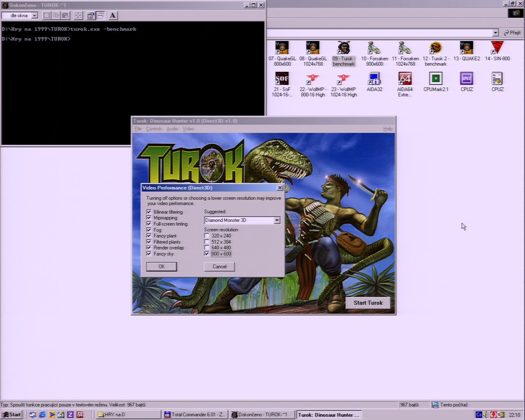
Task: Click the taskbar clock showing 22:10
Action: point(514,415)
